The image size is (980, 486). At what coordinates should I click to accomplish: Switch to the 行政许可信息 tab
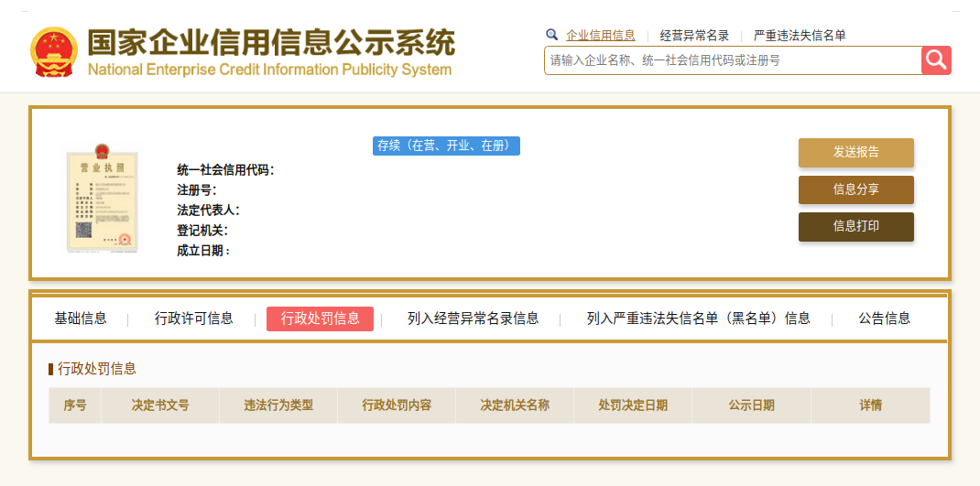[194, 319]
